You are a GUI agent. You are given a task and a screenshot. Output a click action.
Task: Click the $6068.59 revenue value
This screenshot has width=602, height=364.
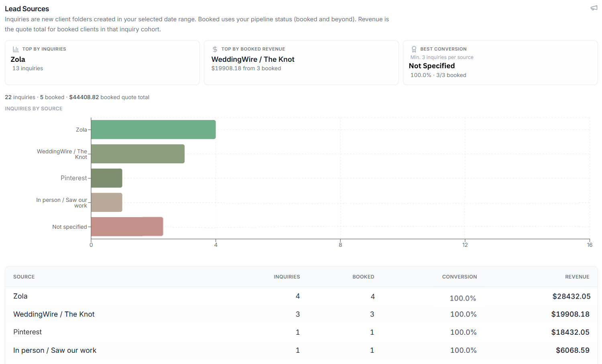[x=573, y=350]
